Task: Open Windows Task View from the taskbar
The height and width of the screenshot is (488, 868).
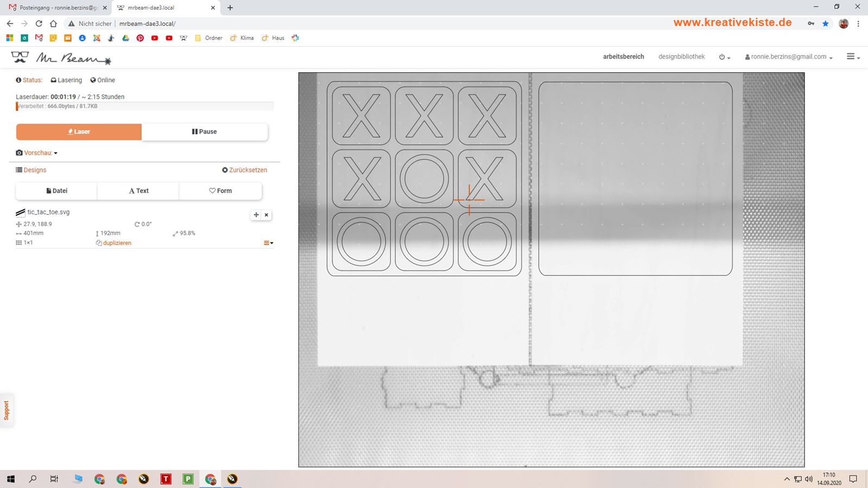Action: coord(54,479)
